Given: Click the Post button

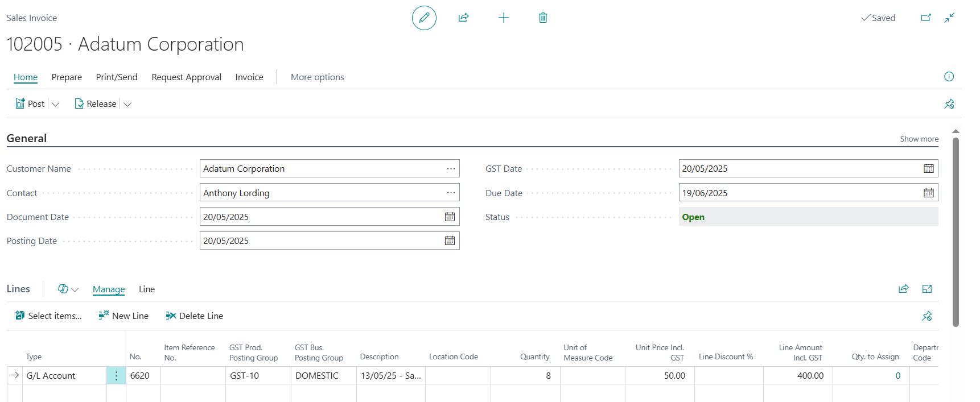Looking at the screenshot, I should point(30,104).
